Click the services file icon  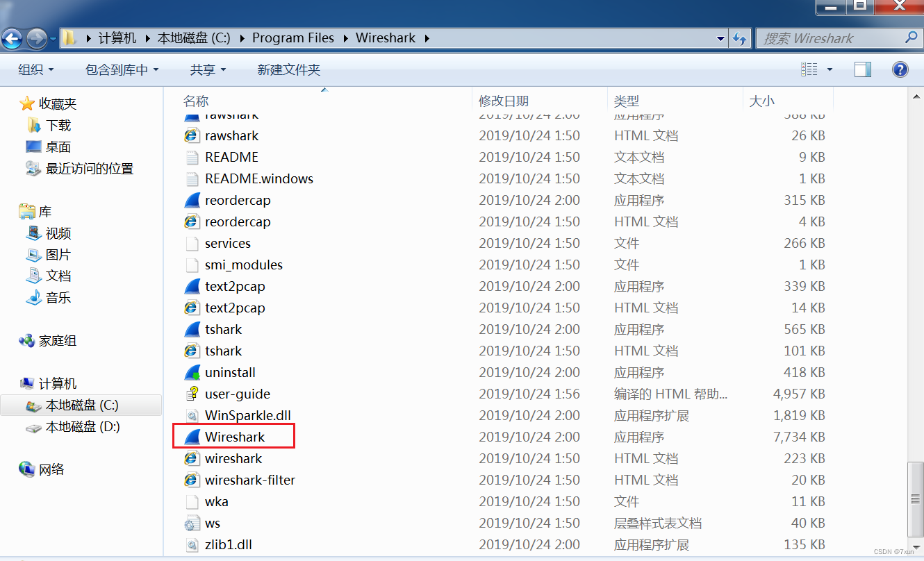(192, 243)
